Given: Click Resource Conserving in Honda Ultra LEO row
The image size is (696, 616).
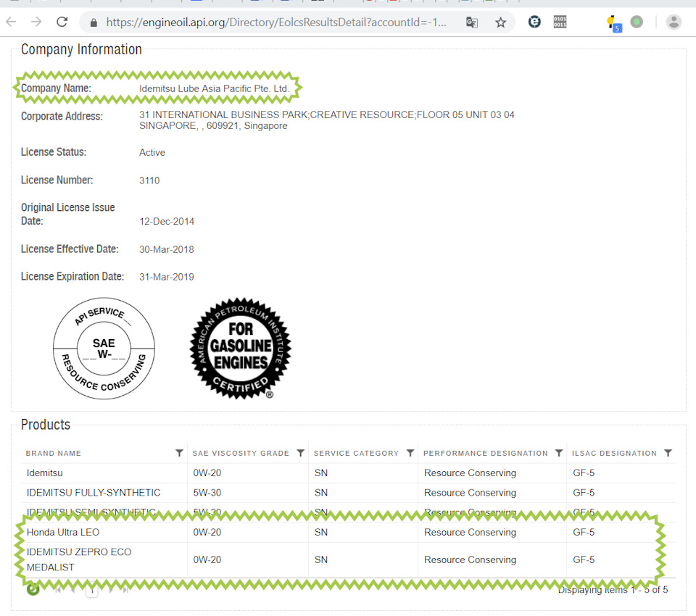Looking at the screenshot, I should (x=470, y=532).
